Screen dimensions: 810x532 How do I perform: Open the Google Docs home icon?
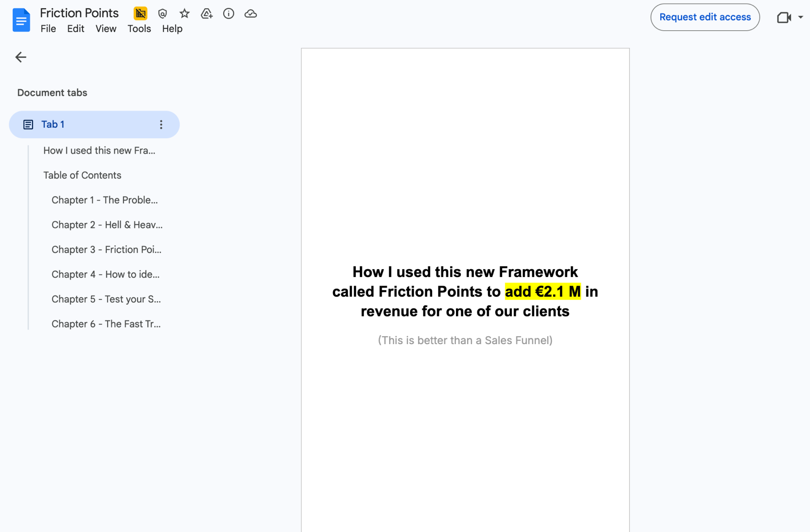click(21, 20)
